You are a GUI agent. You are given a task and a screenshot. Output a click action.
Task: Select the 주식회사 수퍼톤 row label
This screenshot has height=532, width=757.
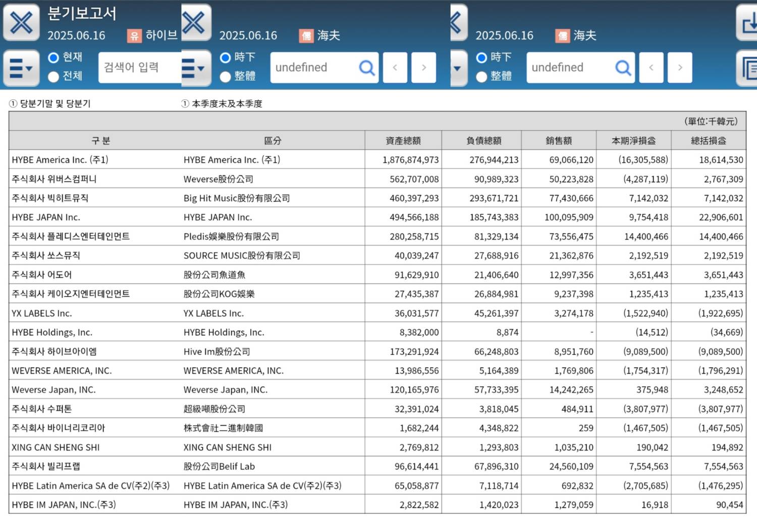42,409
